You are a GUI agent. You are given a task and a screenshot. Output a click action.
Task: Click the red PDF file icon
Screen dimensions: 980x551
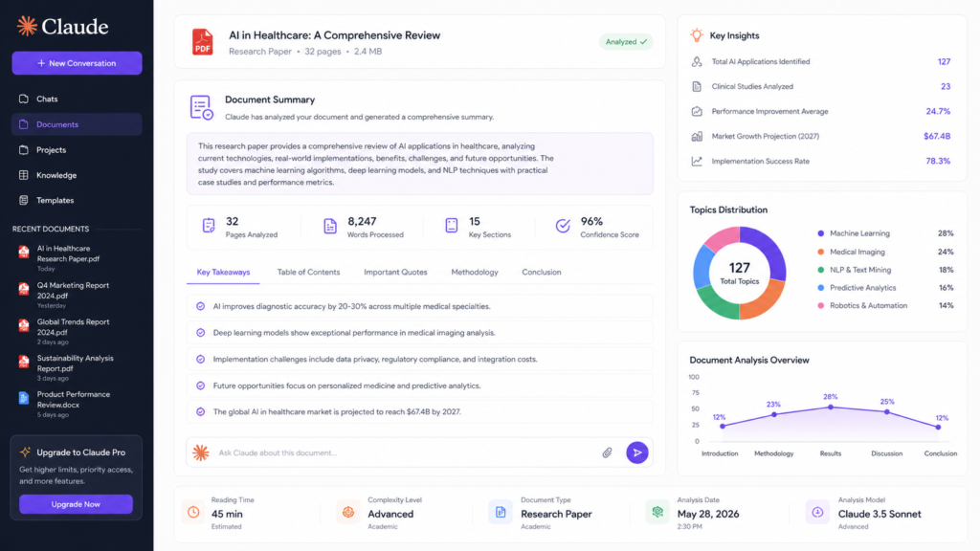(203, 42)
